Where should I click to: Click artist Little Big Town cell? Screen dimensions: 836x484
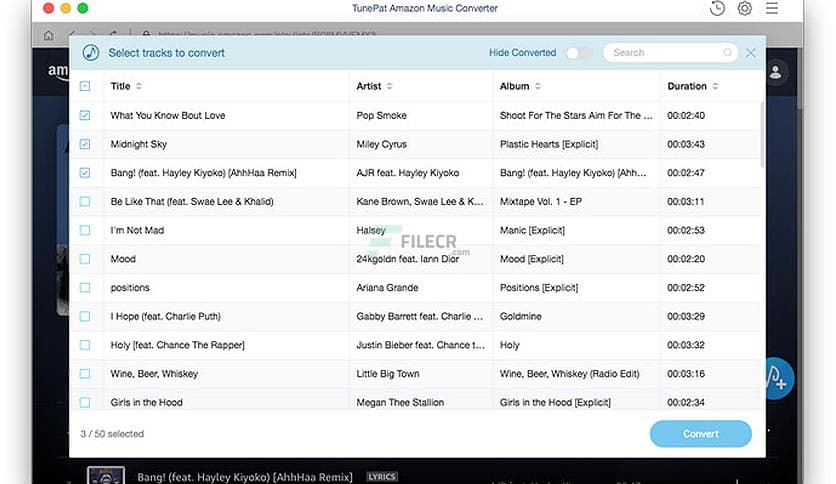pos(388,374)
